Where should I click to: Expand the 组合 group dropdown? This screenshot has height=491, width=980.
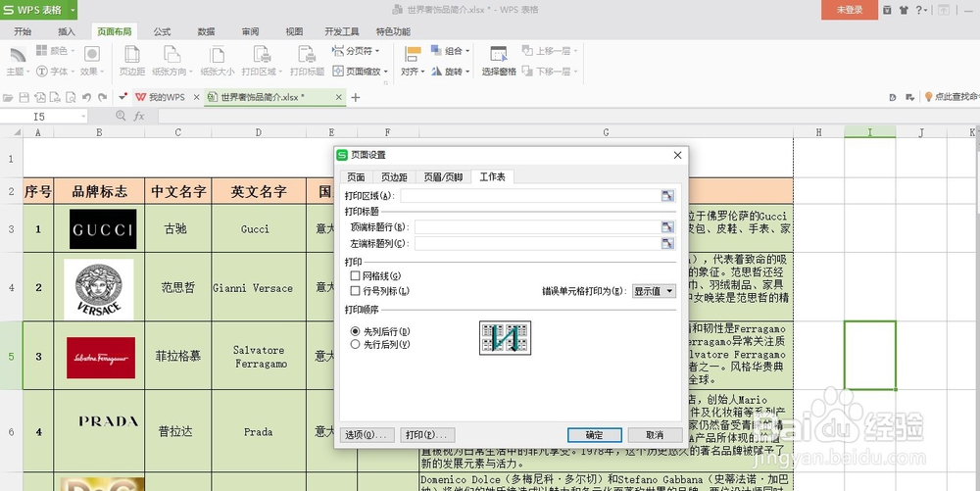(466, 51)
